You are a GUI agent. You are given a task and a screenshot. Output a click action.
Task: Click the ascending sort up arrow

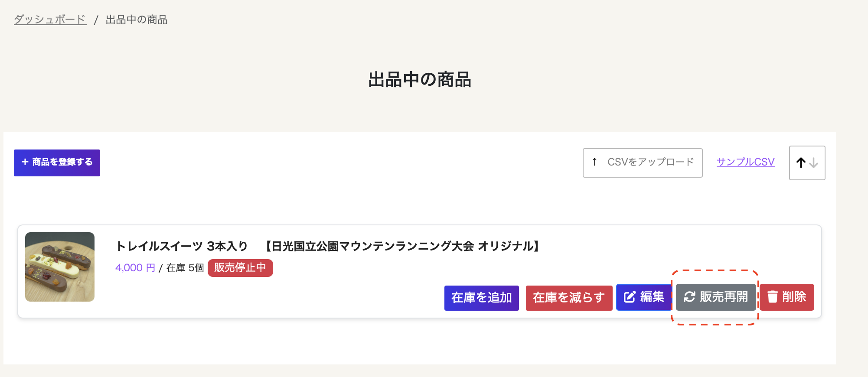click(801, 162)
